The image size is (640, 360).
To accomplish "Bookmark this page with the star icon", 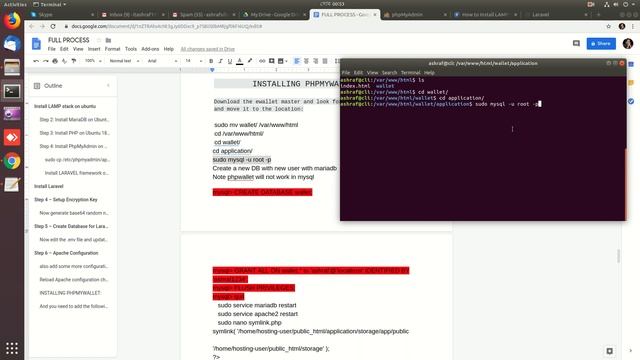I will point(609,26).
